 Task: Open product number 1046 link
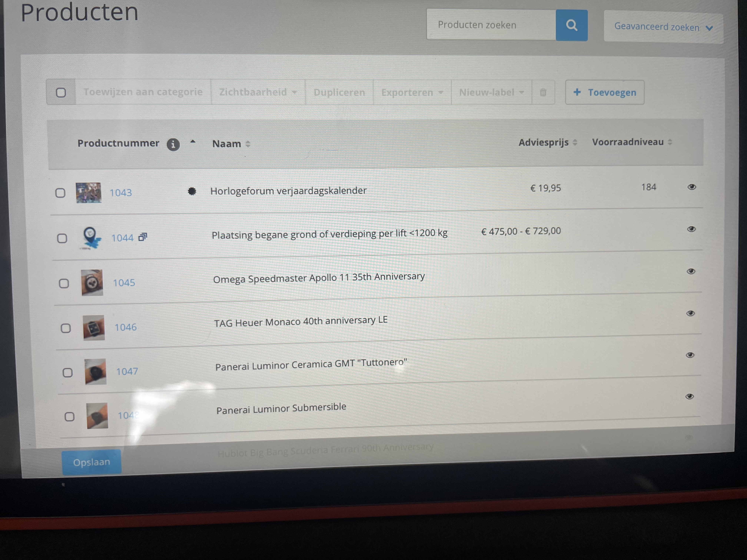pyautogui.click(x=126, y=327)
